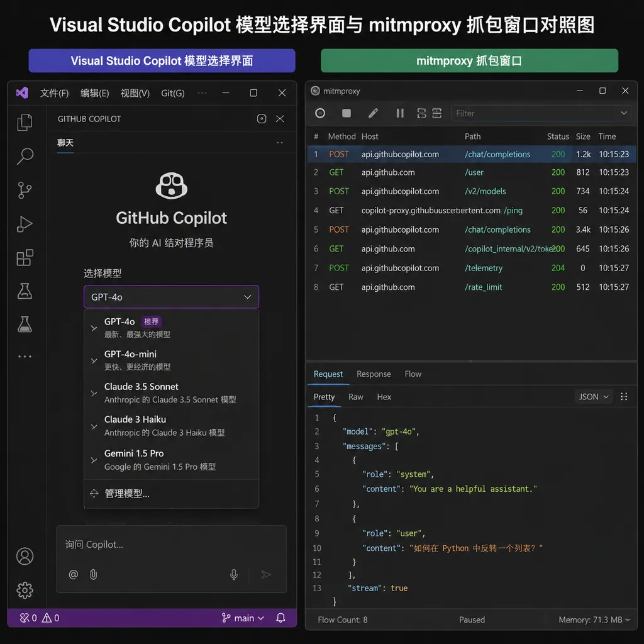Click mitmproxy stop square button

coord(347,113)
